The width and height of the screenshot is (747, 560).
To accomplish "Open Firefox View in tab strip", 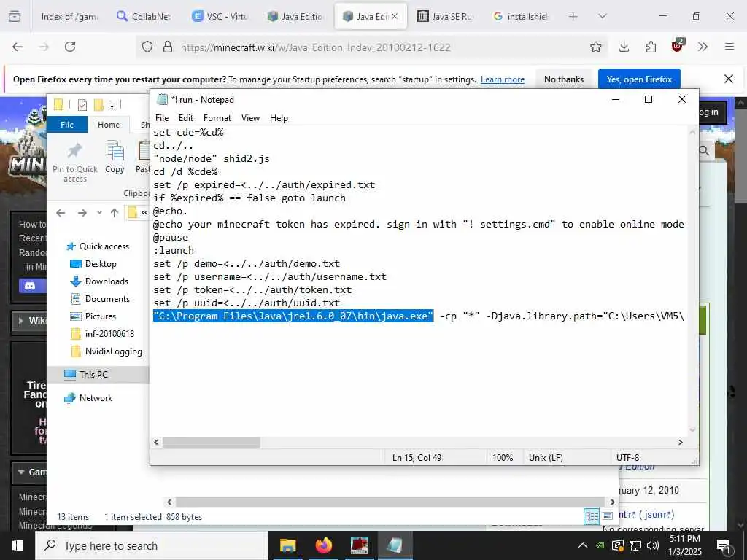I will pos(15,17).
